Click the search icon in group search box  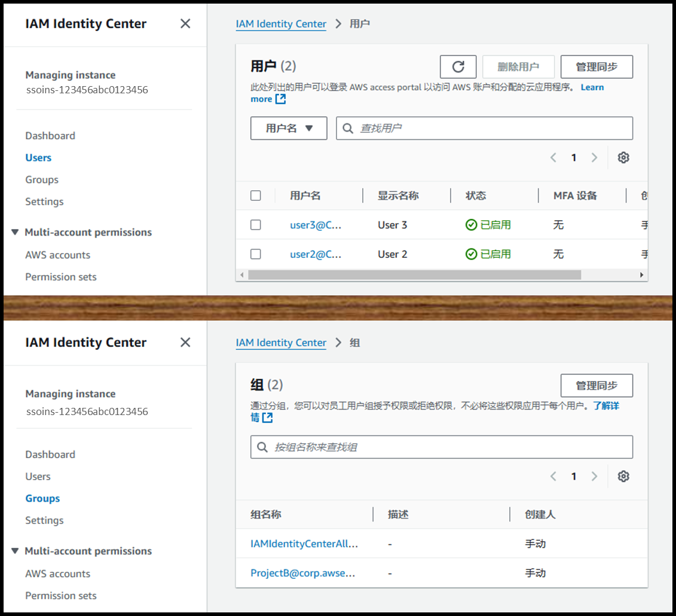[x=262, y=447]
